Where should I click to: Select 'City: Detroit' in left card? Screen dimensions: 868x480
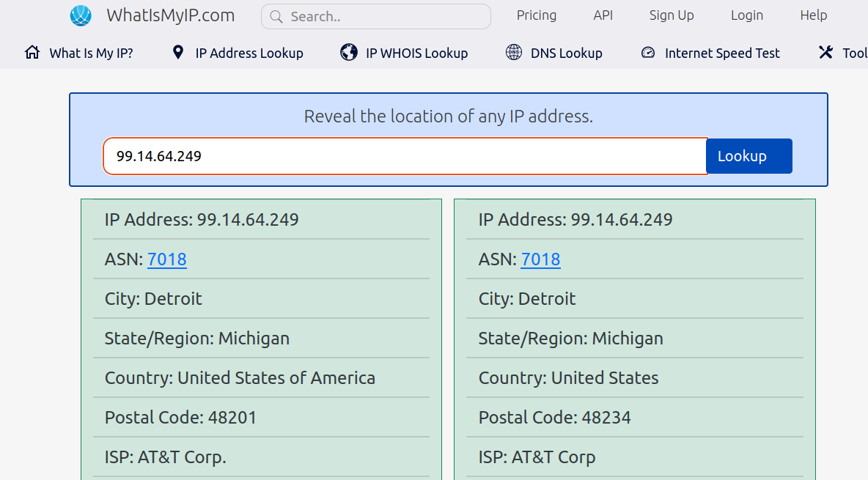[153, 298]
